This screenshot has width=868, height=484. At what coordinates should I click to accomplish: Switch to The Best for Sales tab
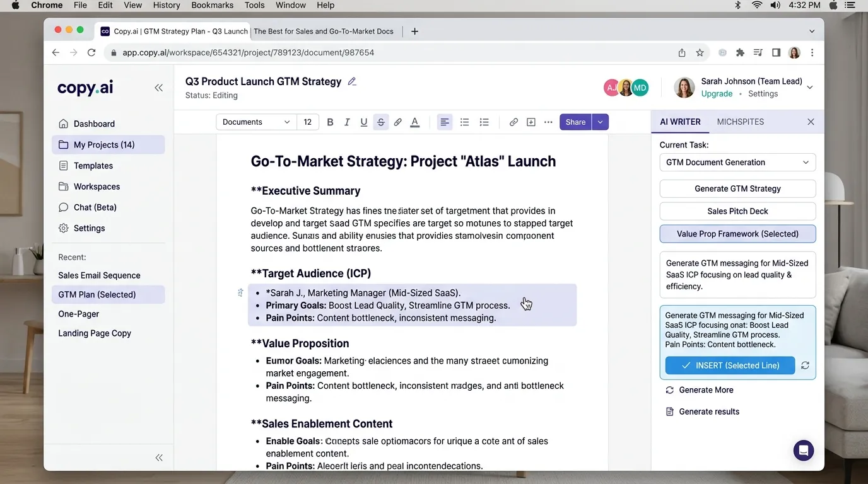pyautogui.click(x=324, y=31)
